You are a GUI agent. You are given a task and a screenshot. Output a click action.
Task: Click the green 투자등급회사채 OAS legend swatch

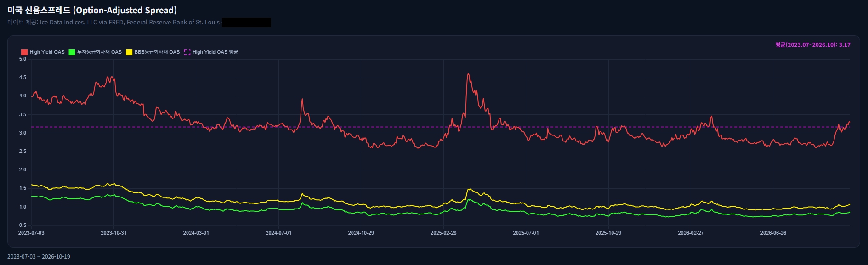tap(72, 52)
